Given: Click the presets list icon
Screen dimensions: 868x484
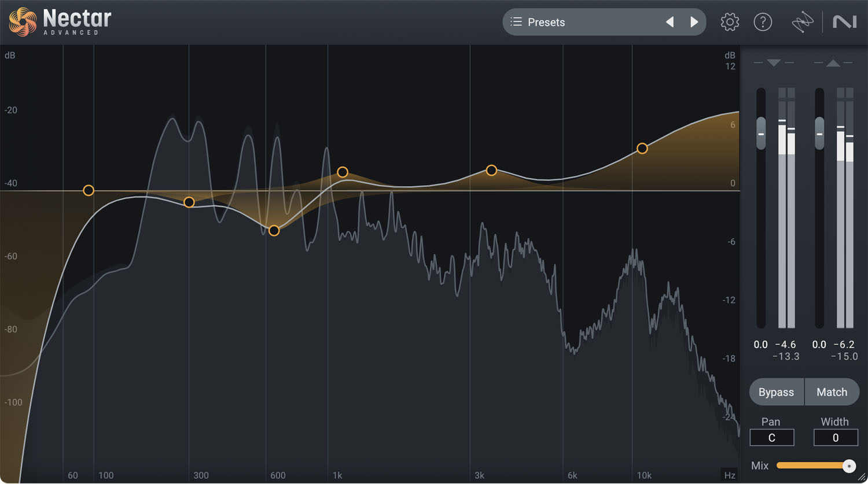Looking at the screenshot, I should pos(516,22).
